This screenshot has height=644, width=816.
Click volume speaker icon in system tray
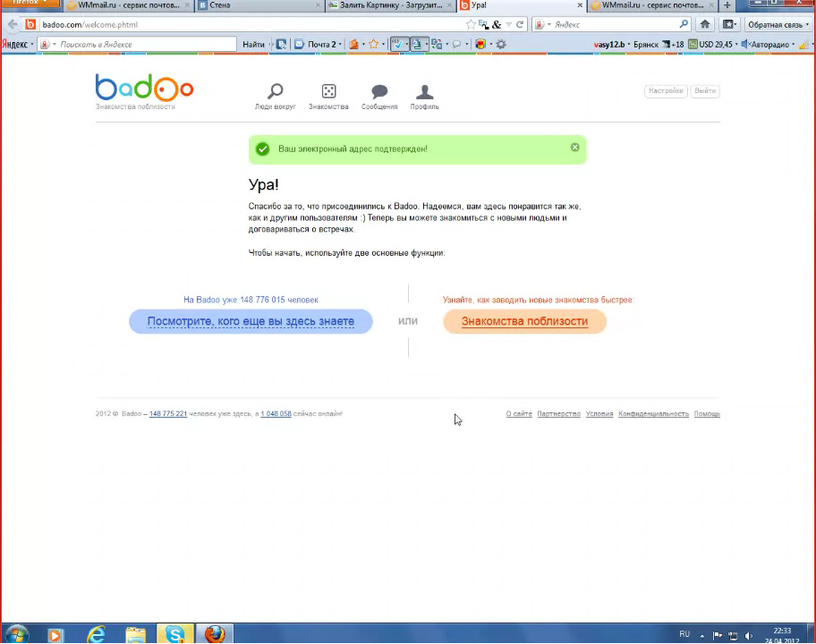[x=748, y=635]
